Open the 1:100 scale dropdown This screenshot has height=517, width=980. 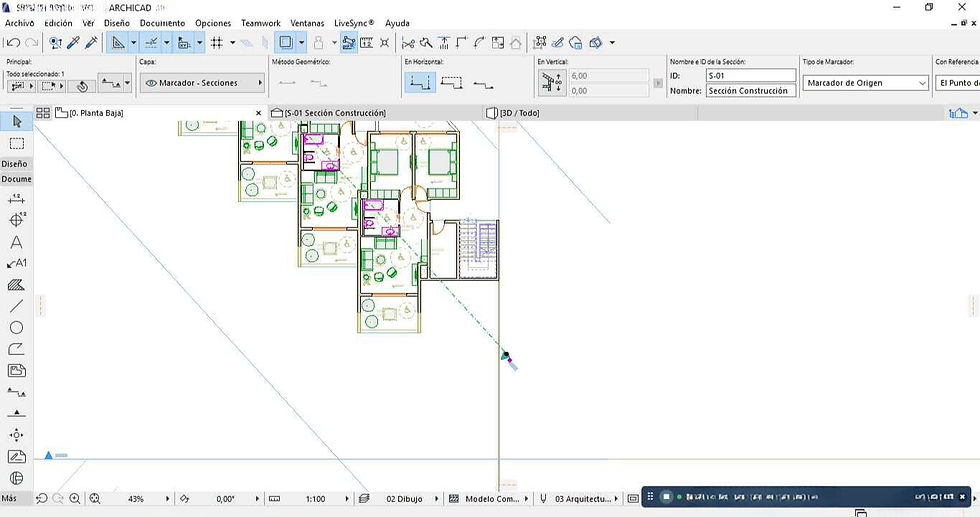[x=347, y=499]
